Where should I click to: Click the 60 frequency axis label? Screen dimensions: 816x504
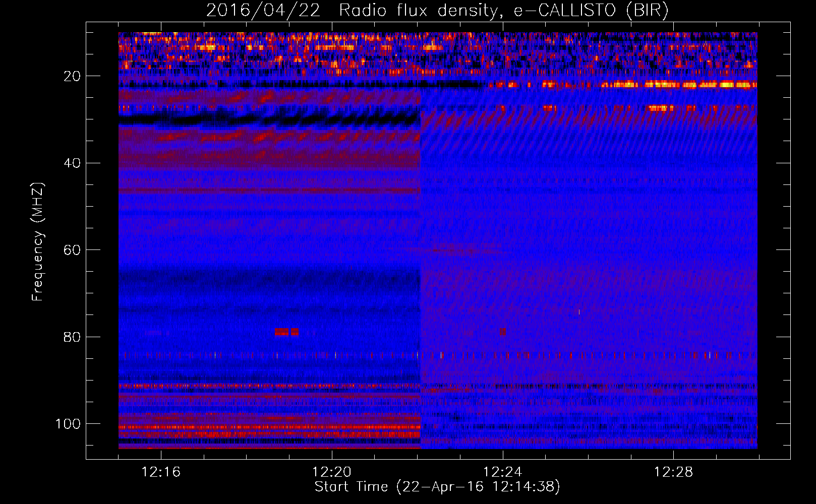click(73, 250)
